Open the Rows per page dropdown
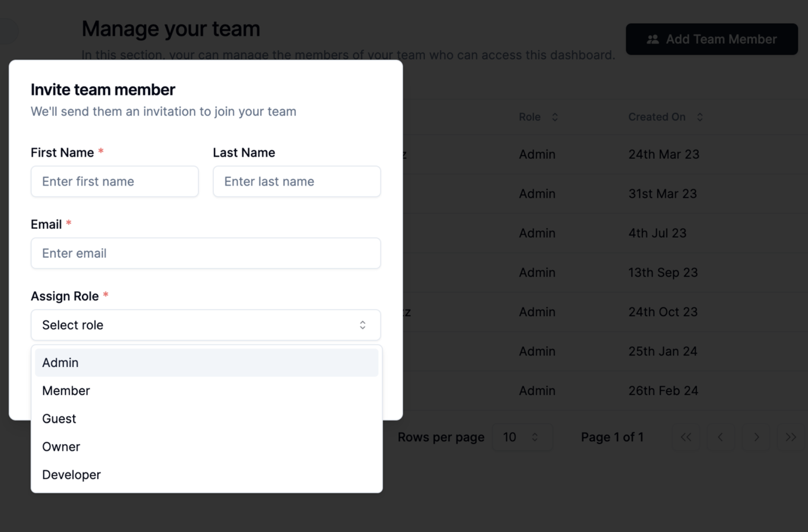Viewport: 808px width, 532px height. pyautogui.click(x=522, y=437)
